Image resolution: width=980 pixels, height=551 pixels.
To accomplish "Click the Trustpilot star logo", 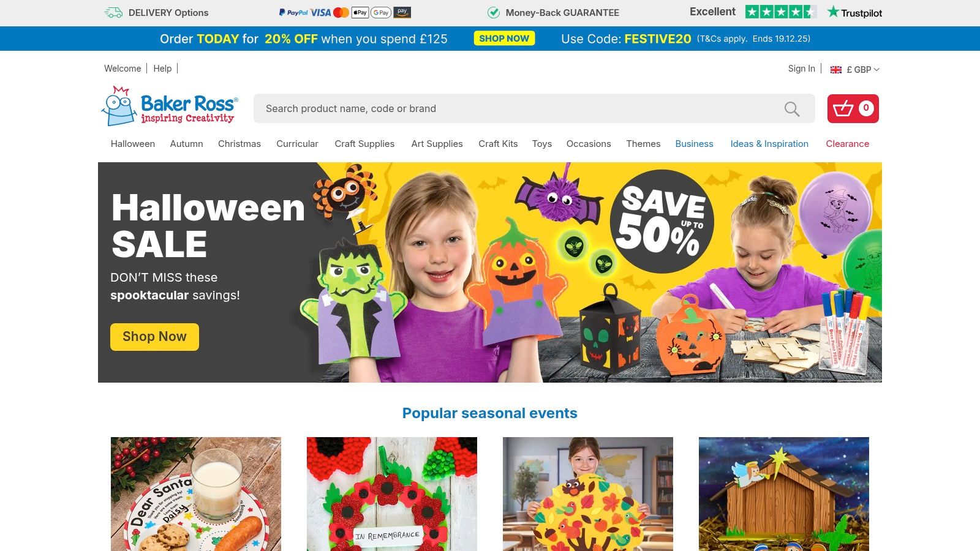I will 854,12.
